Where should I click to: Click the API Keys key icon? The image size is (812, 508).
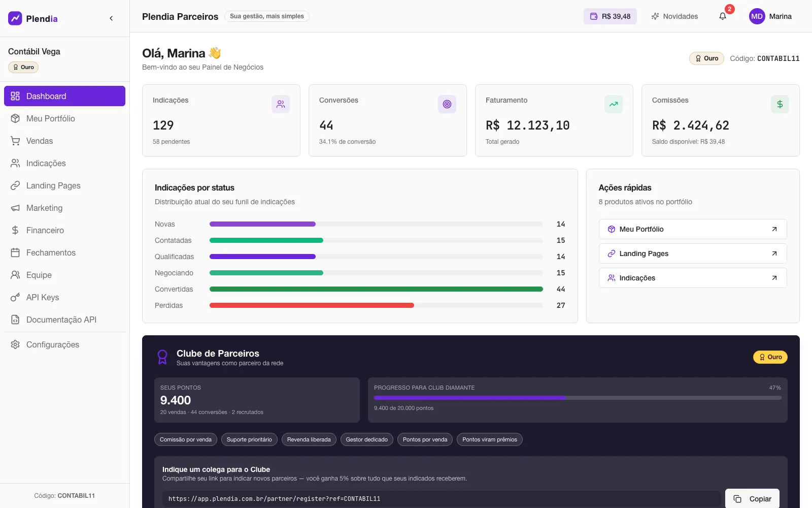tap(15, 297)
